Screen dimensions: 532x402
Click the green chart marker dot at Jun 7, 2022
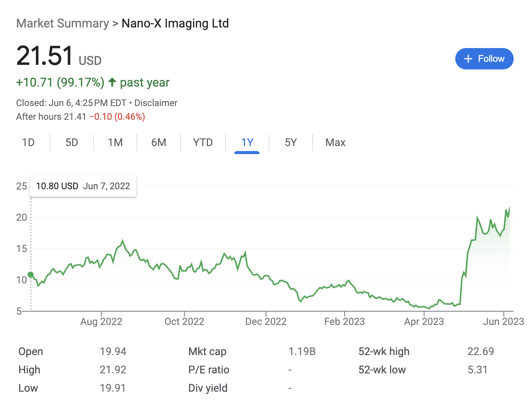(31, 275)
